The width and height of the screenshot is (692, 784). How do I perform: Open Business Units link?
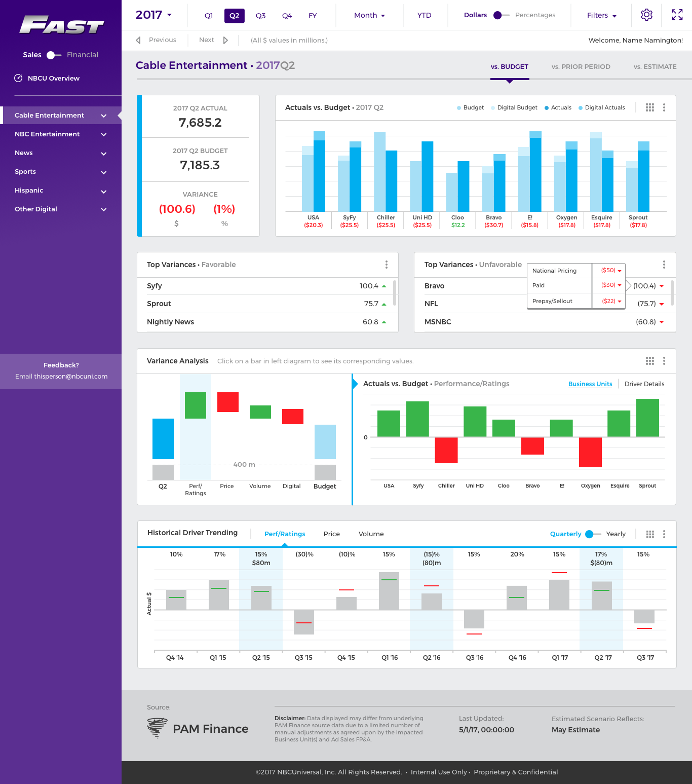click(590, 384)
